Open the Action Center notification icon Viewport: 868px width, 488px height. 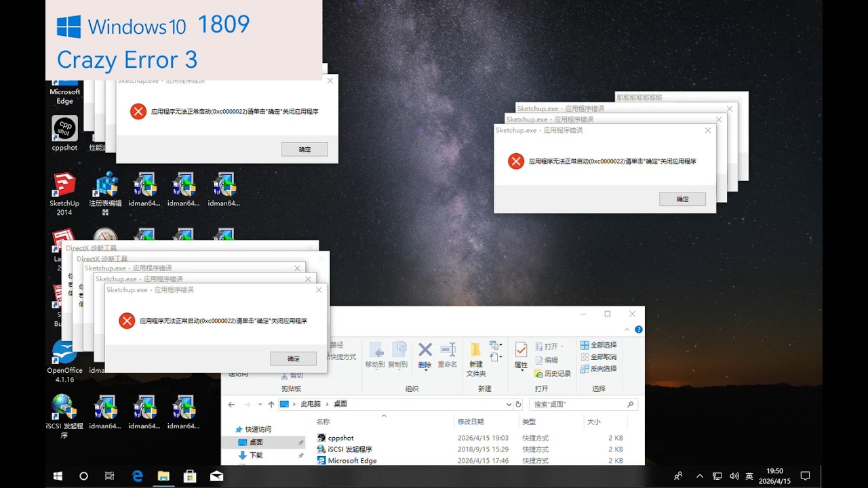coord(806,476)
